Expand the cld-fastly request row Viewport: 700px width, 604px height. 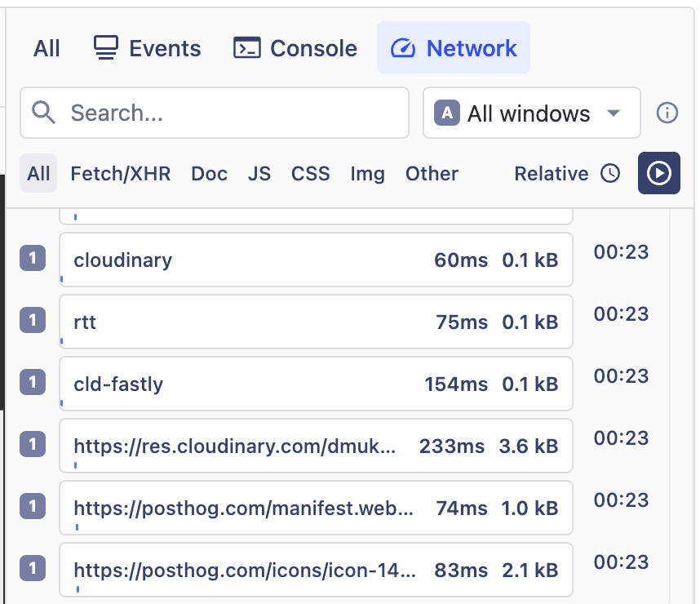point(316,384)
